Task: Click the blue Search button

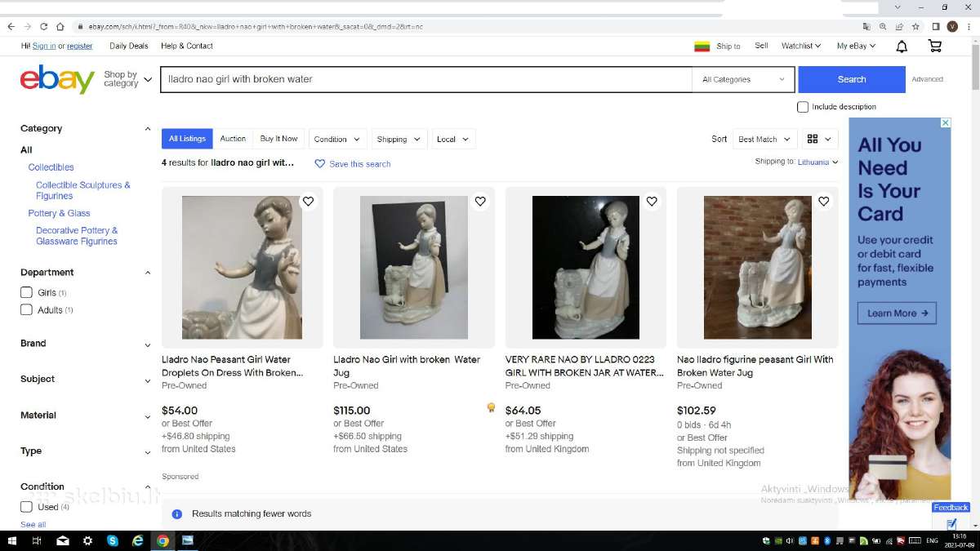Action: tap(852, 79)
